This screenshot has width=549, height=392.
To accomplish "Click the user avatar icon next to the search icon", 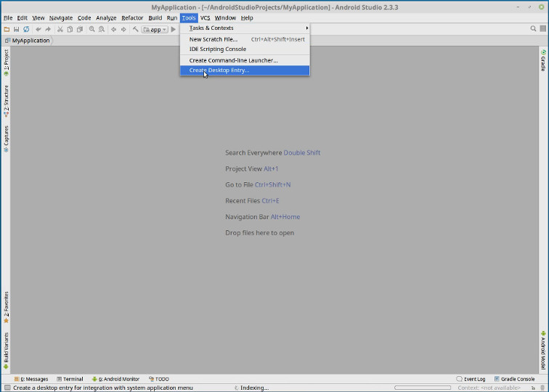I will coord(542,29).
